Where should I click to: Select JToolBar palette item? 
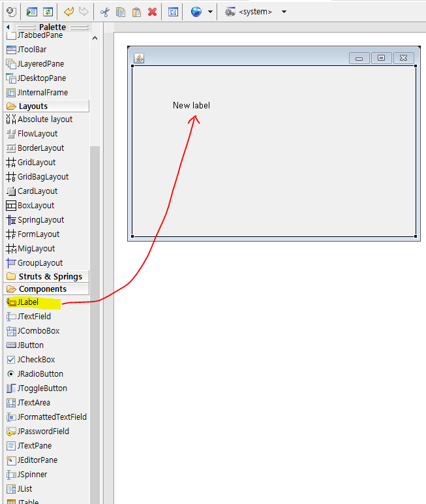[27, 50]
